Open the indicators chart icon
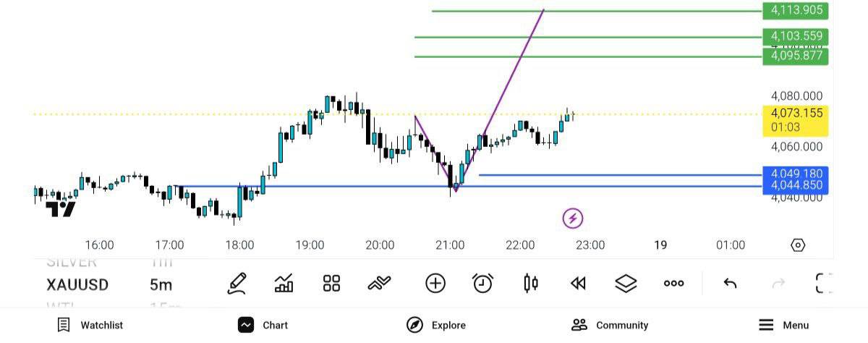This screenshot has height=343, width=868. (x=284, y=284)
